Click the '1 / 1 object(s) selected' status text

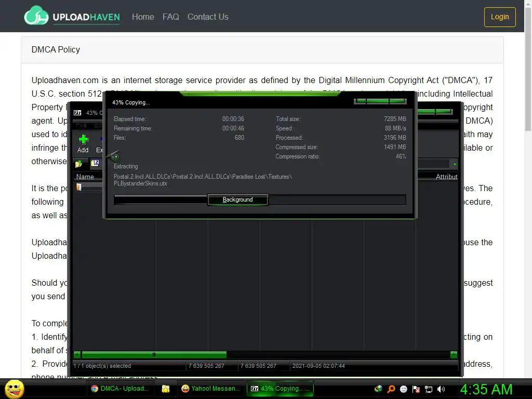[102, 366]
